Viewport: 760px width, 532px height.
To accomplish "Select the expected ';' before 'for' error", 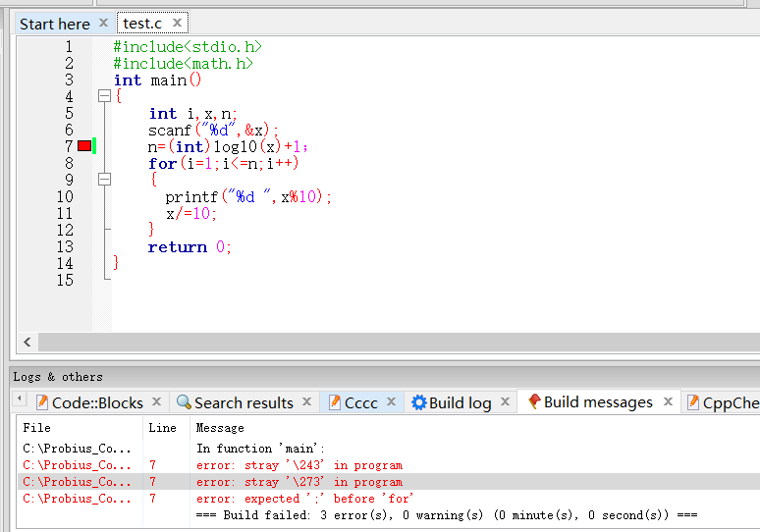I will coord(388,499).
